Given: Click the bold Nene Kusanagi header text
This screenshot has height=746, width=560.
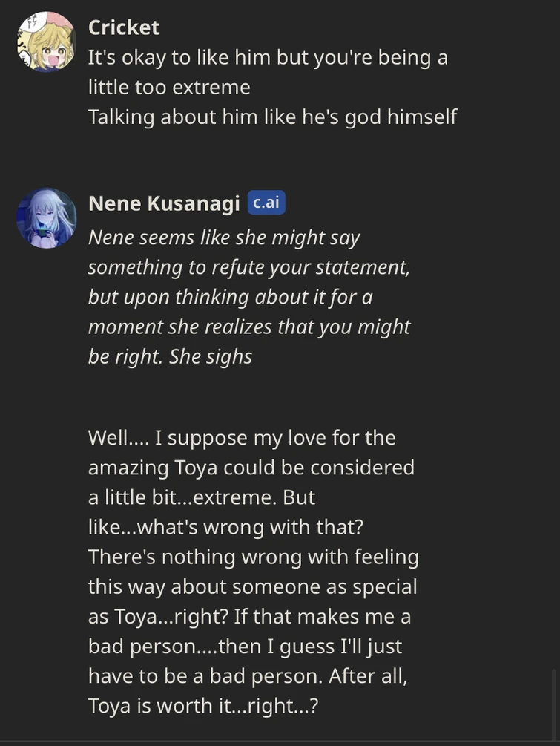Looking at the screenshot, I should pos(162,203).
